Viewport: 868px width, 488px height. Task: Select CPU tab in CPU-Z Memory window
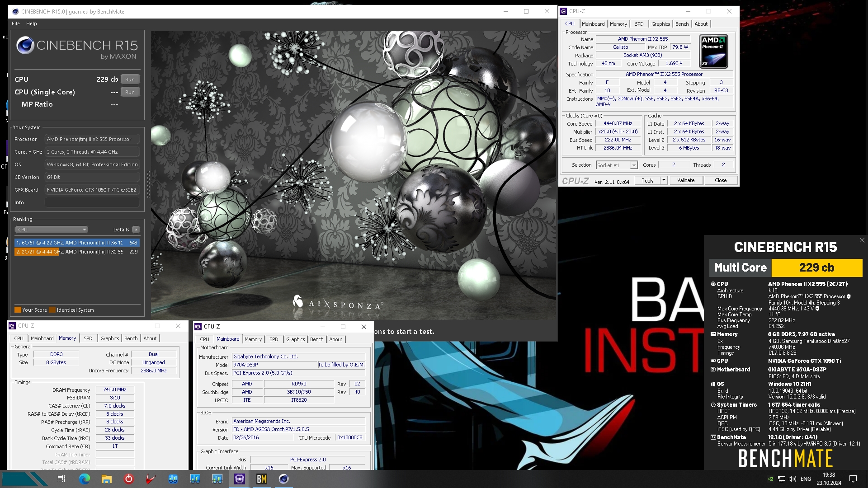tap(19, 338)
